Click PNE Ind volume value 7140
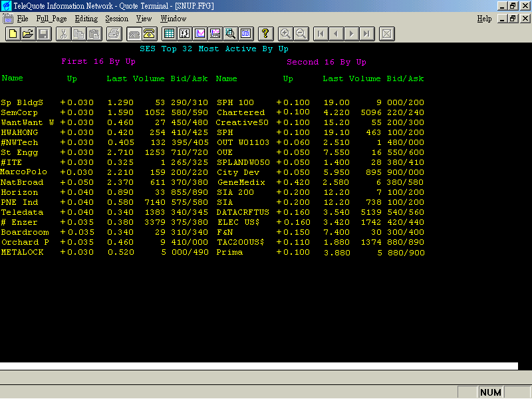This screenshot has height=399, width=532. click(x=155, y=202)
